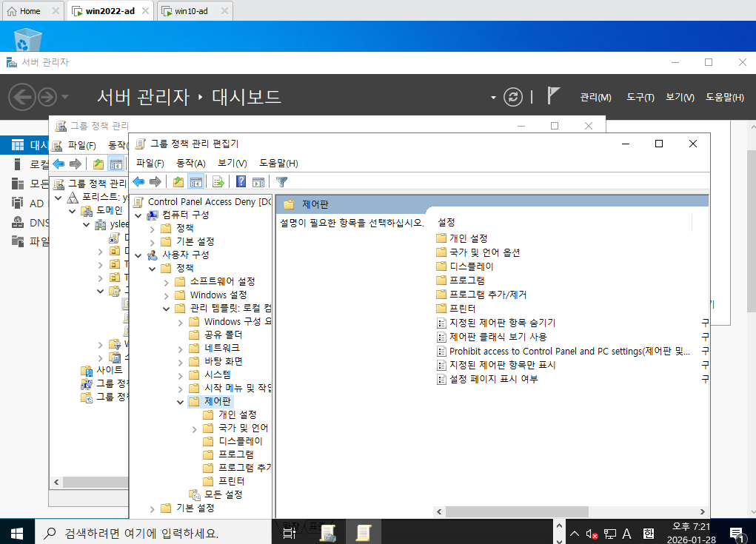This screenshot has height=544, width=756.
Task: Open Recycle Bin on the desktop
Action: pyautogui.click(x=27, y=39)
